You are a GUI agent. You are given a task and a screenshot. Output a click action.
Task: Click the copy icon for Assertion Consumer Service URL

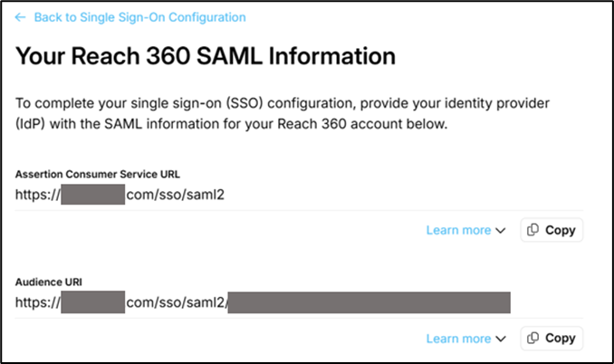coord(533,230)
